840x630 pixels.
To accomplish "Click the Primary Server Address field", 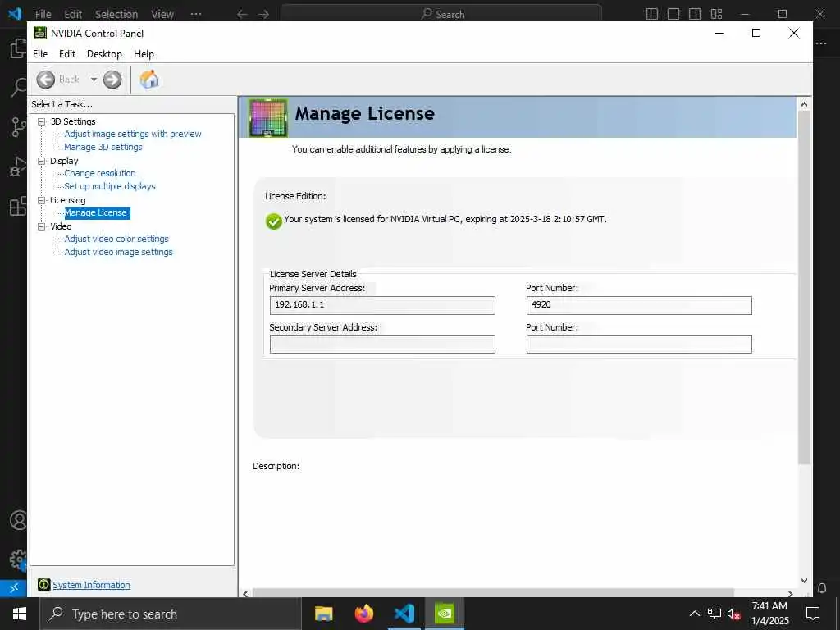I will [x=382, y=305].
